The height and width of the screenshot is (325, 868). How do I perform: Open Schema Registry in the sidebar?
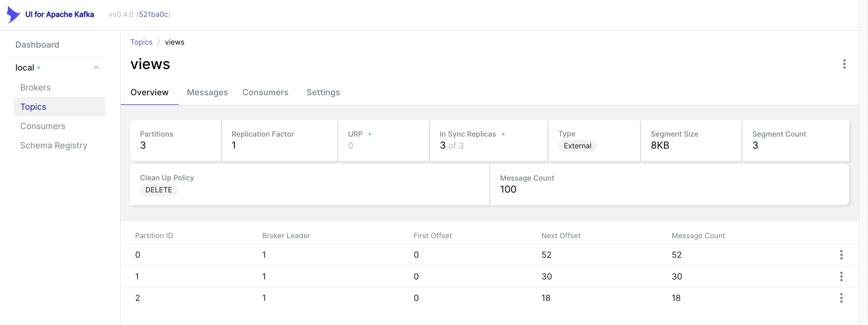[x=54, y=145]
